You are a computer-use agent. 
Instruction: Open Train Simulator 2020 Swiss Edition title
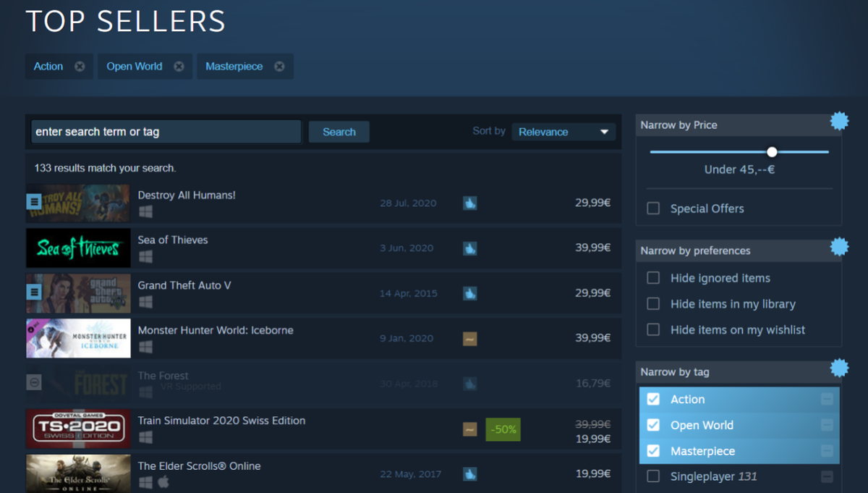[221, 421]
